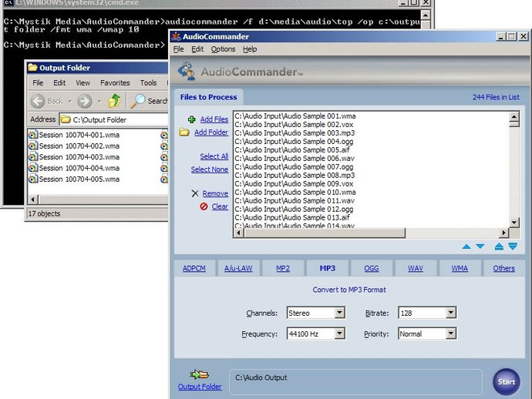The image size is (532, 399).
Task: Click cmd.exe title bar icon
Action: click(x=8, y=2)
